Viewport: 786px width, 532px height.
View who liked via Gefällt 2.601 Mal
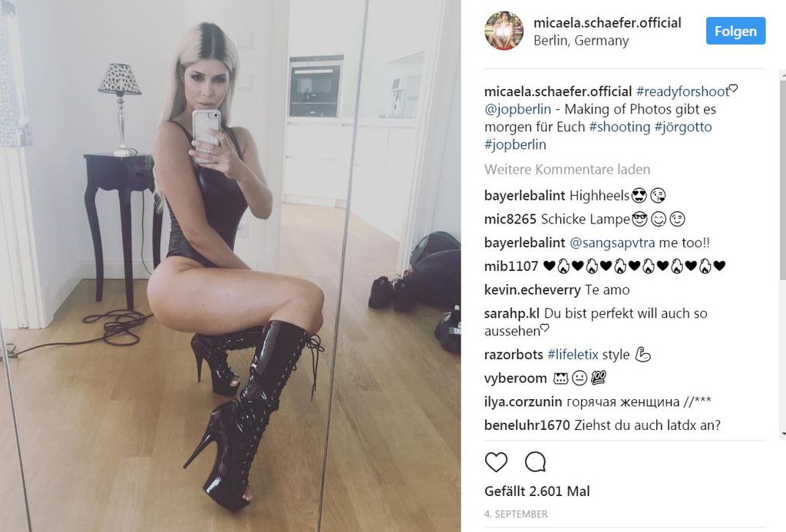(537, 491)
